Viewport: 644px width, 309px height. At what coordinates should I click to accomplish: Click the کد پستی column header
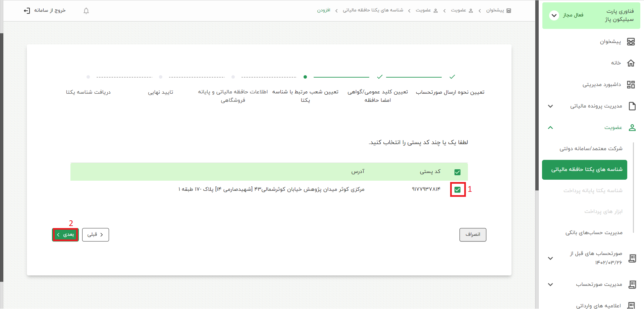(x=430, y=172)
